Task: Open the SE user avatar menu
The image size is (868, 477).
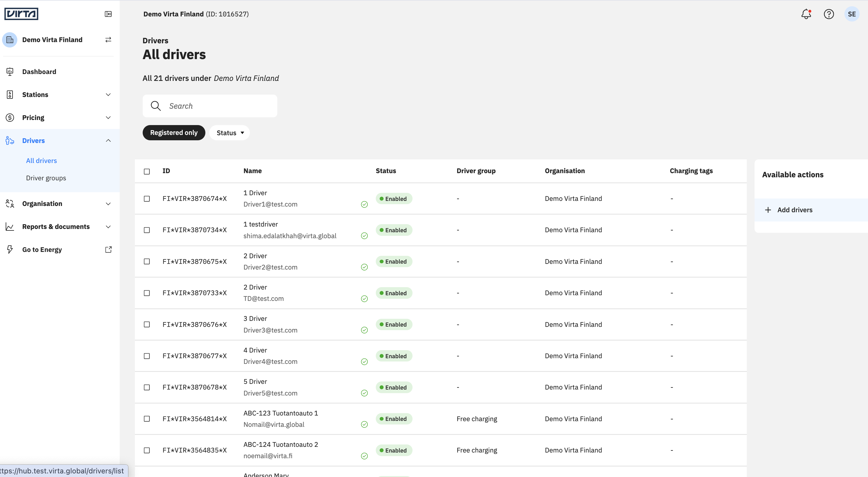Action: pos(852,14)
